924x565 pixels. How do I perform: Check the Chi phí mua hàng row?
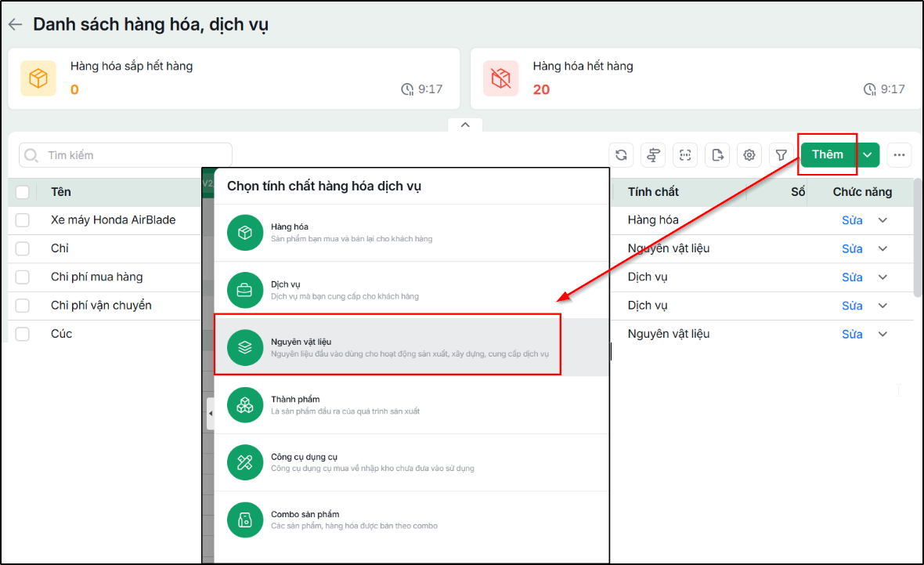pos(23,277)
